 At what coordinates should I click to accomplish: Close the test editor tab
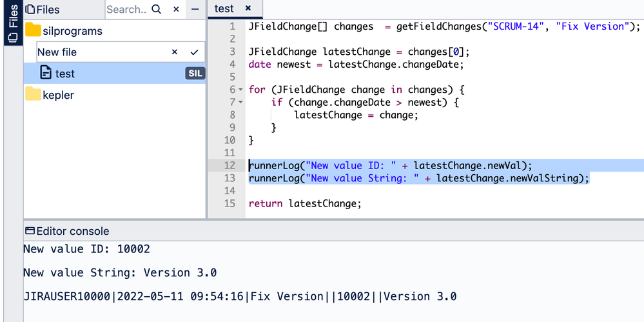(x=248, y=8)
